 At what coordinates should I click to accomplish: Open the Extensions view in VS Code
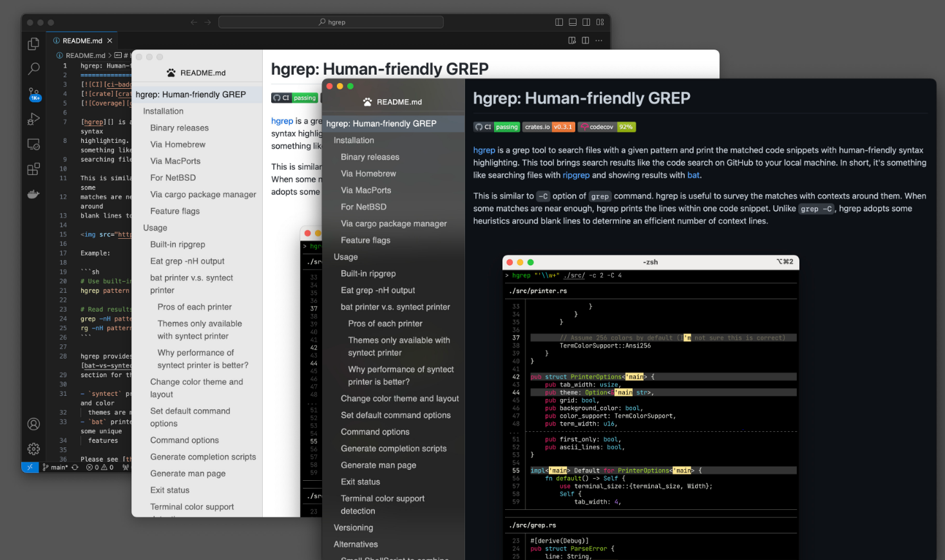33,169
